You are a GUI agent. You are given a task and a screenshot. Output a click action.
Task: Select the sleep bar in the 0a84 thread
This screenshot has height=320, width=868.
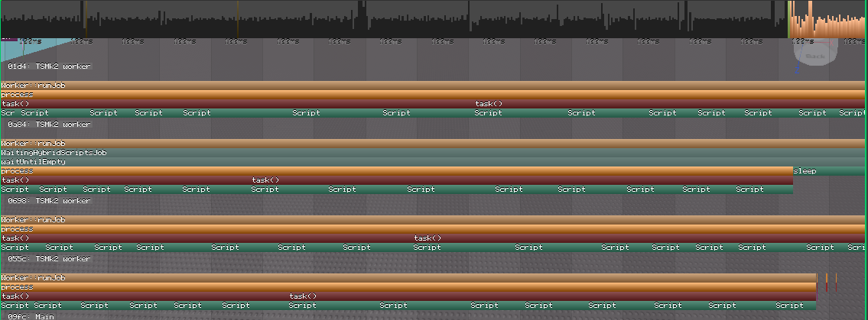pyautogui.click(x=829, y=171)
